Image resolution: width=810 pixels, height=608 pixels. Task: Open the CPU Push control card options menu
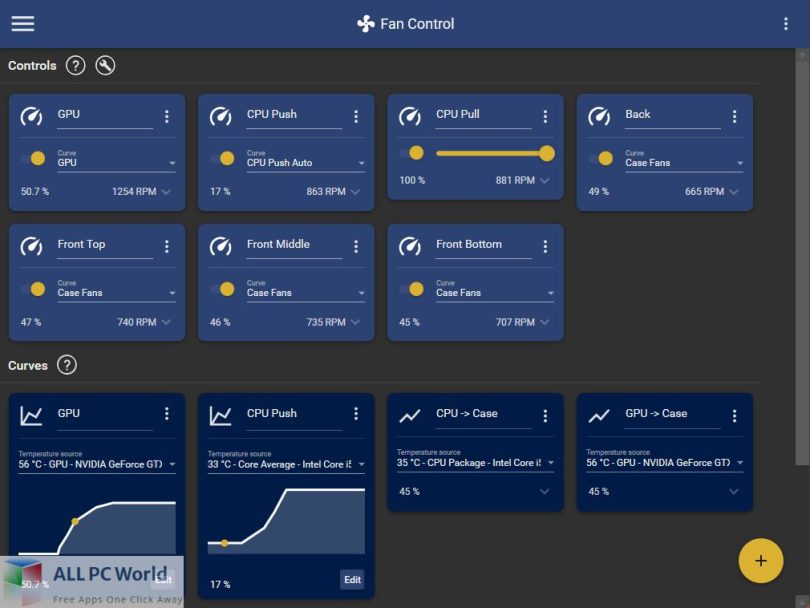tap(356, 116)
